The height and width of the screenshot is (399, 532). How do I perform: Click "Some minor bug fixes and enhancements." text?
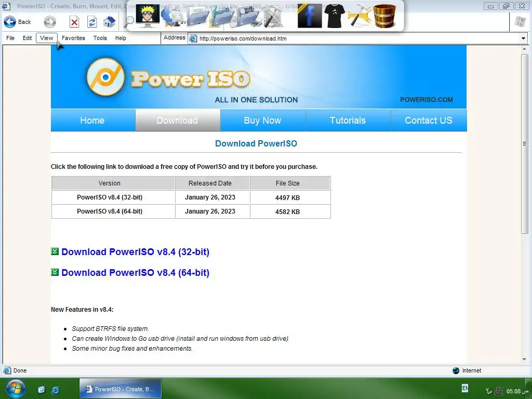[132, 348]
